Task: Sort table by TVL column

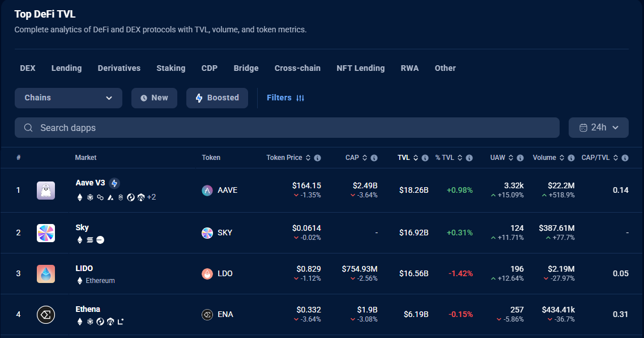Action: click(x=416, y=158)
